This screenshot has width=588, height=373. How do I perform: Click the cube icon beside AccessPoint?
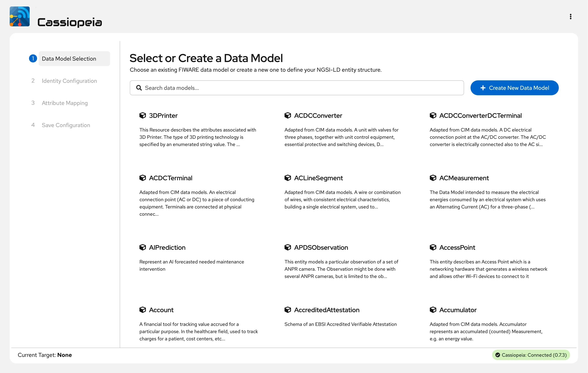433,247
